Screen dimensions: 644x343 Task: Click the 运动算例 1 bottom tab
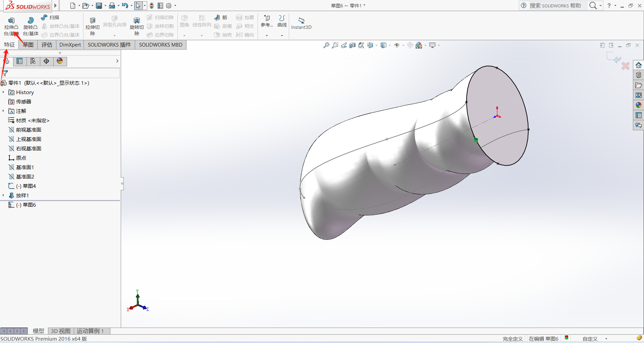pyautogui.click(x=90, y=331)
